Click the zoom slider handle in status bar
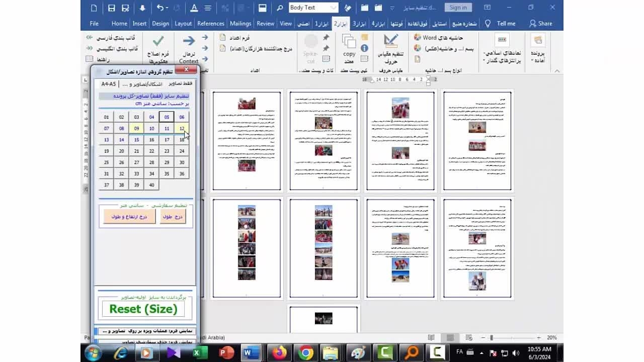Viewport: 644px width, 362px height. pyautogui.click(x=492, y=338)
